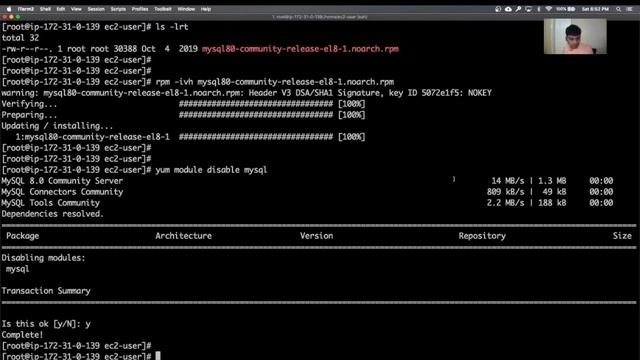Click the 'Version' column header
The image size is (640, 360).
tap(316, 236)
